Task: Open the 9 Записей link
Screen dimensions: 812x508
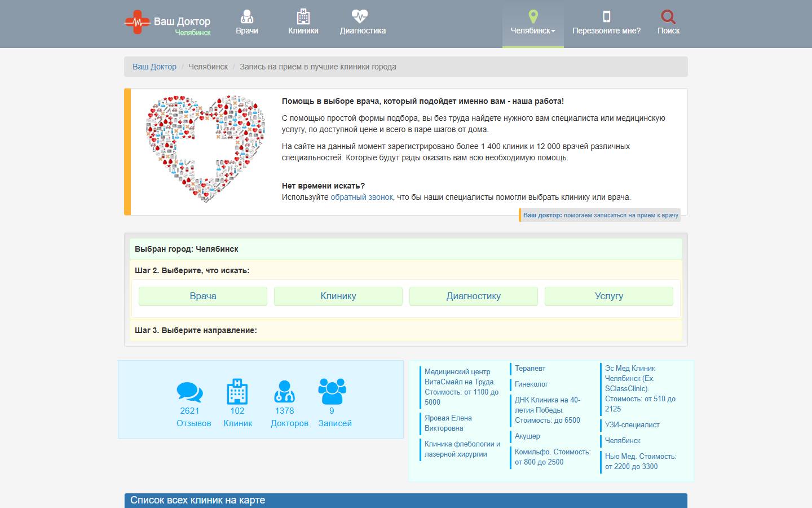Action: tap(335, 417)
